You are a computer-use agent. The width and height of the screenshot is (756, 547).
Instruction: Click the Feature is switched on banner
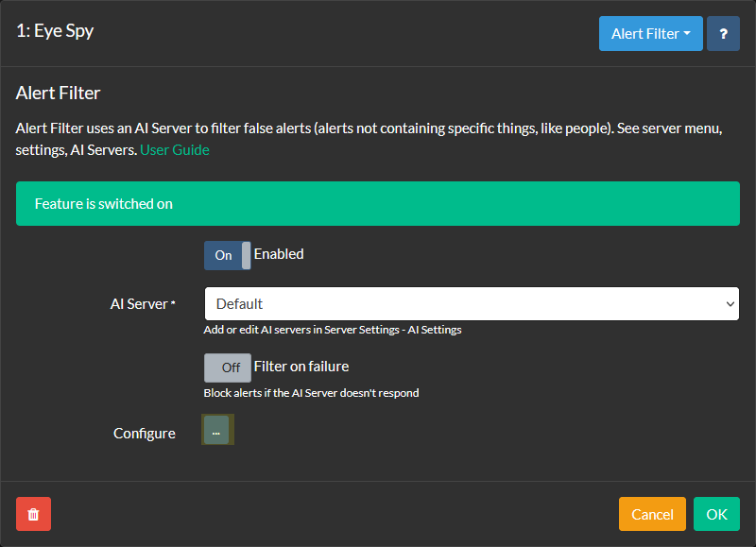point(377,203)
